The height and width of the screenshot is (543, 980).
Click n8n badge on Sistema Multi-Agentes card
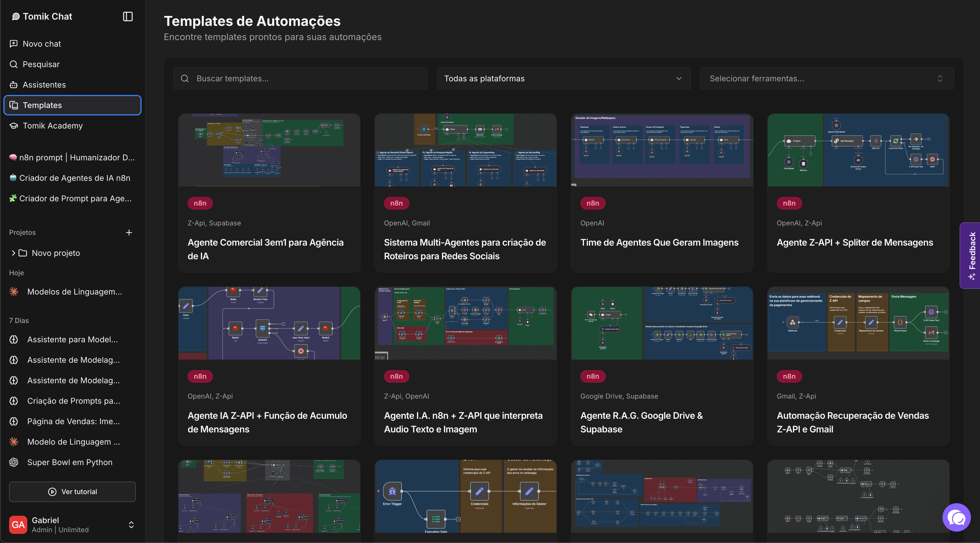click(396, 203)
